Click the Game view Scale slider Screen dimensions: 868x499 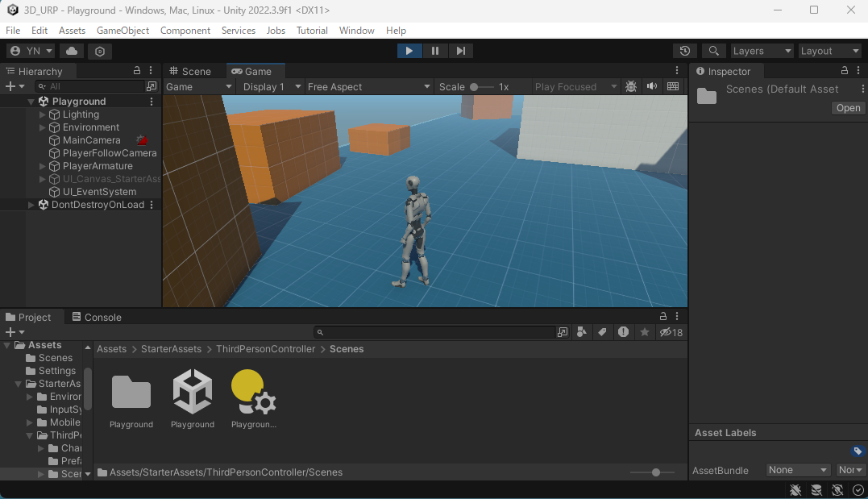click(482, 86)
